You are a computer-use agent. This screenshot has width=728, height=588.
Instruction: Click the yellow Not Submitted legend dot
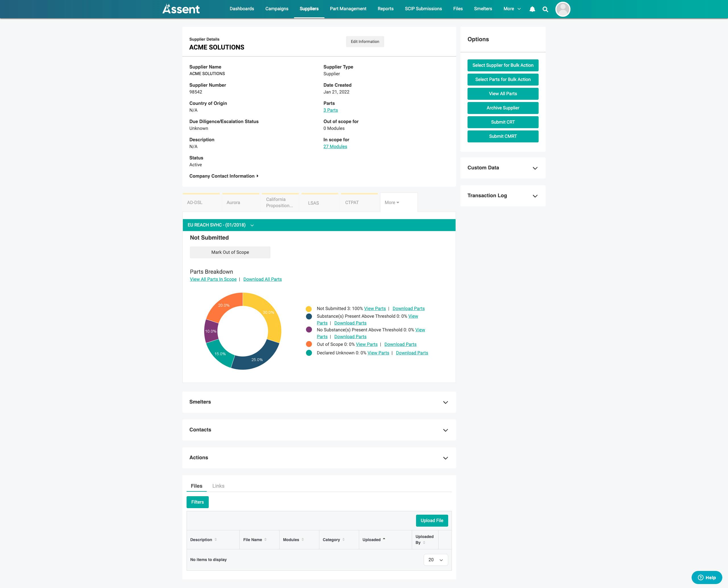point(309,309)
